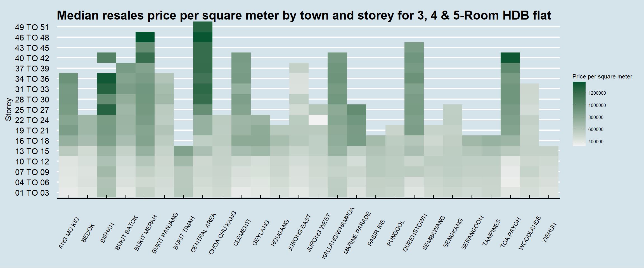
Task: Select Bukit Merah's dark 46 TO 48 cell
Action: [145, 37]
